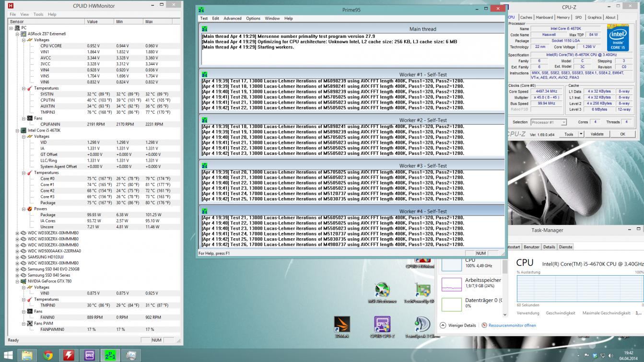Expand the WDC WD5000AAKX-22ERMA0 drive node
The height and width of the screenshot is (362, 644).
click(17, 251)
